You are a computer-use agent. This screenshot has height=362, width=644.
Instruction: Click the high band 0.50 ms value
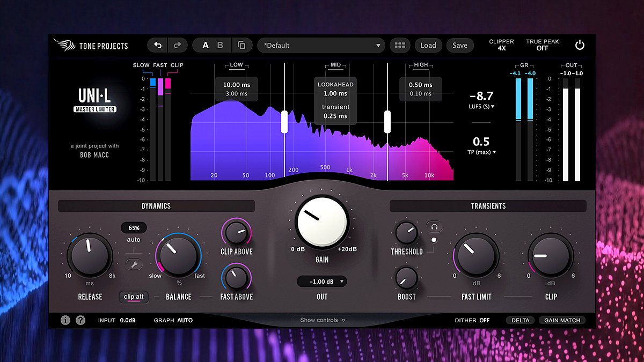[x=420, y=85]
